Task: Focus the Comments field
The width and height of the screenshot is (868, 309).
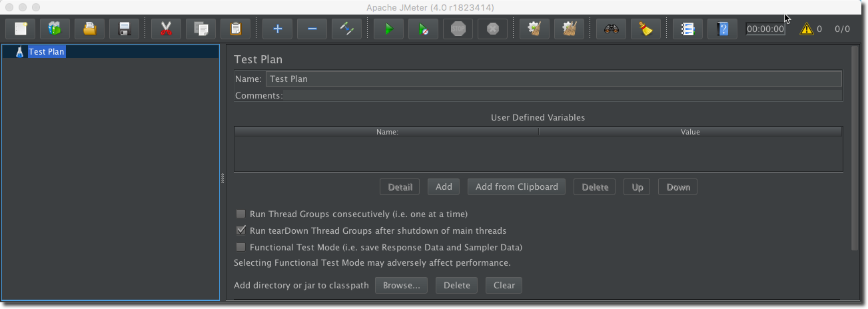Action: [x=563, y=95]
